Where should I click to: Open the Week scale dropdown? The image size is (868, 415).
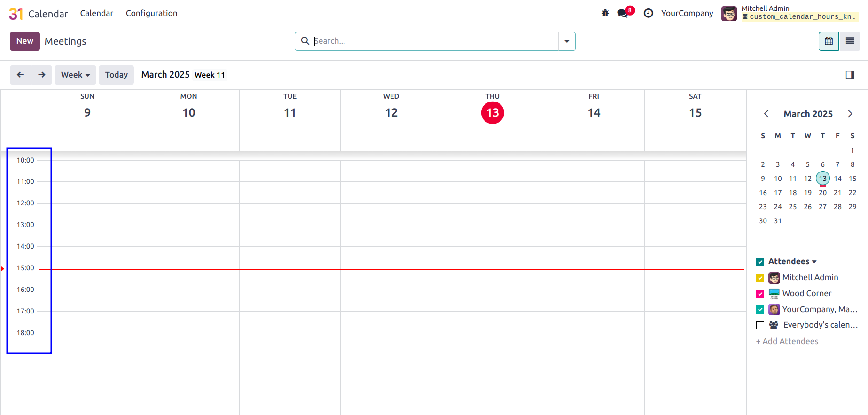tap(75, 75)
